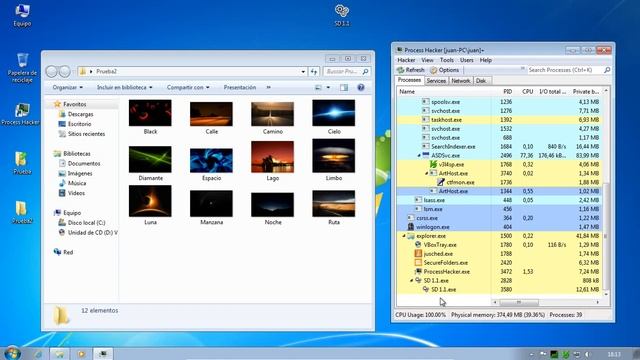The image size is (640, 360).
Task: Open the Imágenes library
Action: pos(80,173)
